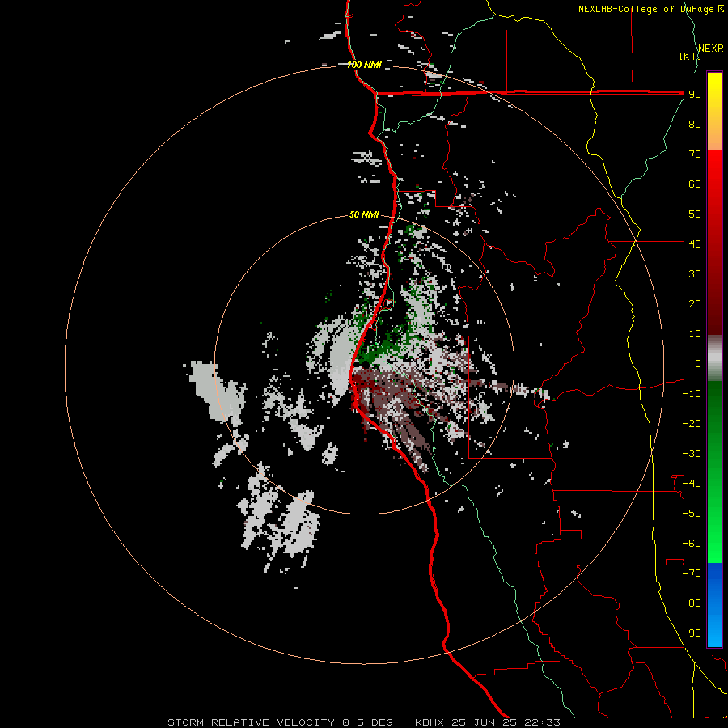Click the "-60" value on the velocity scale
This screenshot has width=728, height=728.
pos(692,544)
